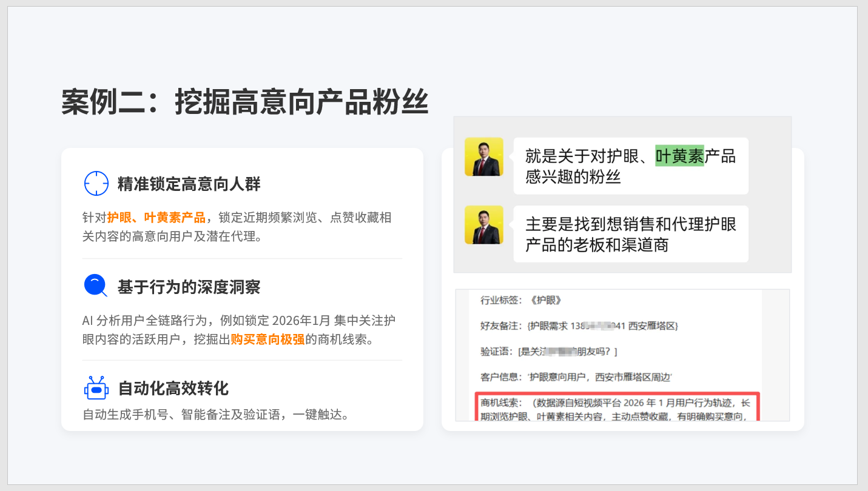
Task: Select the 行业标签：《护眼》 line
Action: click(x=521, y=300)
